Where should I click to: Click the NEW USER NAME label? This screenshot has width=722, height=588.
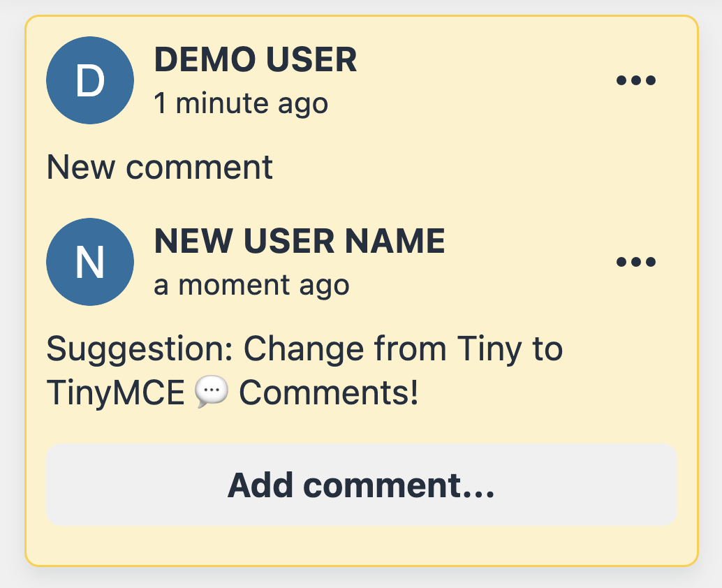[299, 241]
